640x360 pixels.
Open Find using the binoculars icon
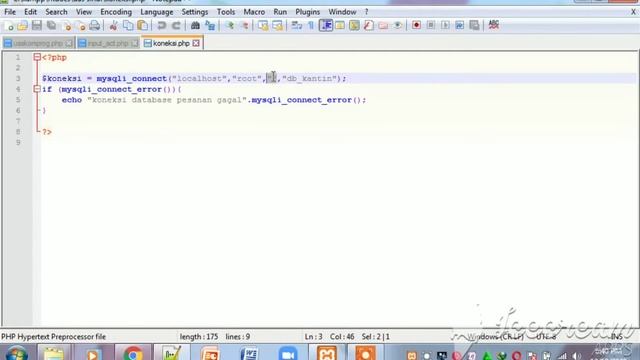[195, 26]
